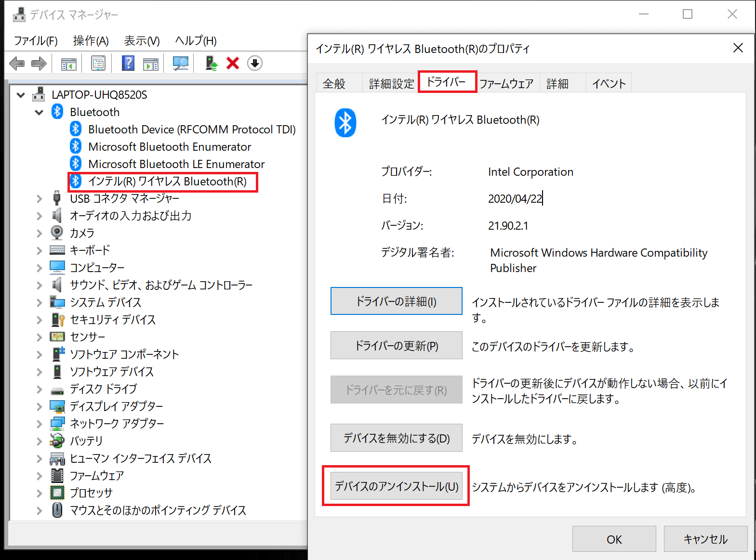Click the ネットワーク アダプター icon

pyautogui.click(x=57, y=424)
